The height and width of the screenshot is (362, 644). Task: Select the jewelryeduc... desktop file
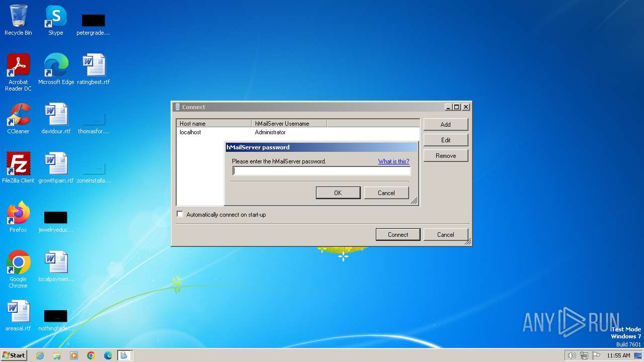click(x=56, y=221)
